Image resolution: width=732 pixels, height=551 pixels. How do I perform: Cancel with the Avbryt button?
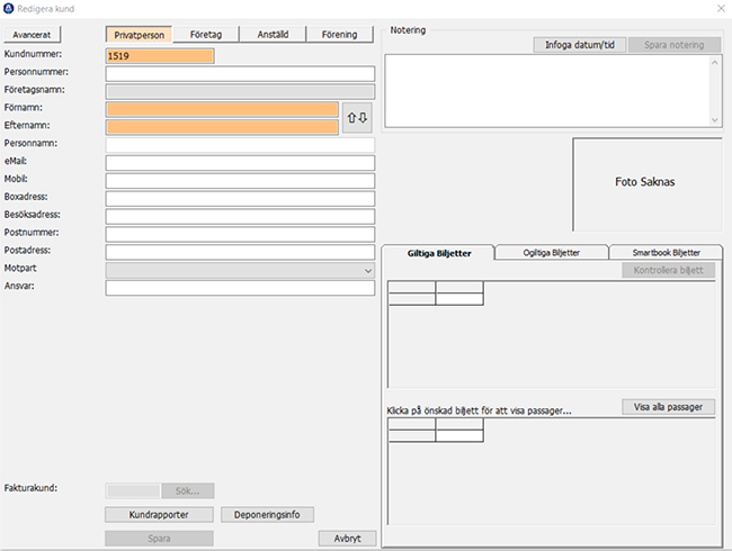tap(347, 538)
